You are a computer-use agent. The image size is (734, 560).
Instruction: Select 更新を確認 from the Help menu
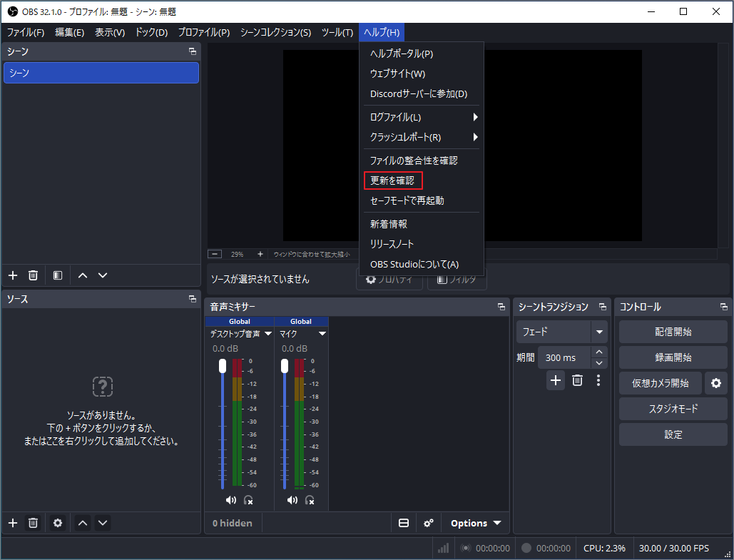[x=392, y=180]
